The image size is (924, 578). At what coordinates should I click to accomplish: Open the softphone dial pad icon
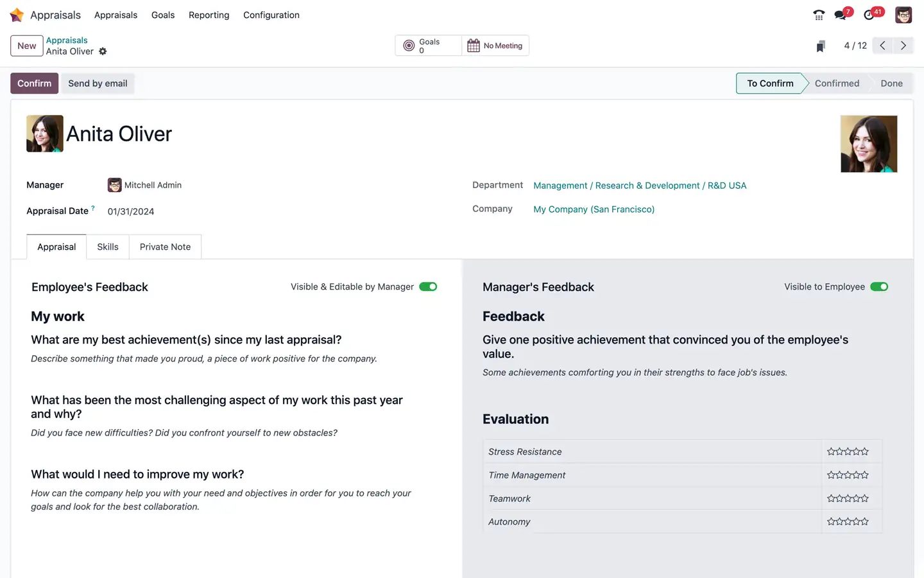tap(819, 14)
